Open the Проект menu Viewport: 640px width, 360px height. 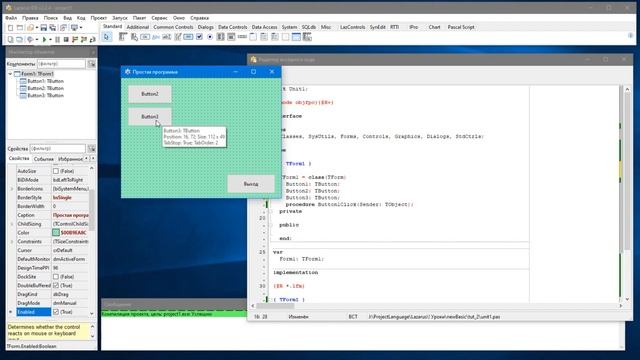pos(98,18)
